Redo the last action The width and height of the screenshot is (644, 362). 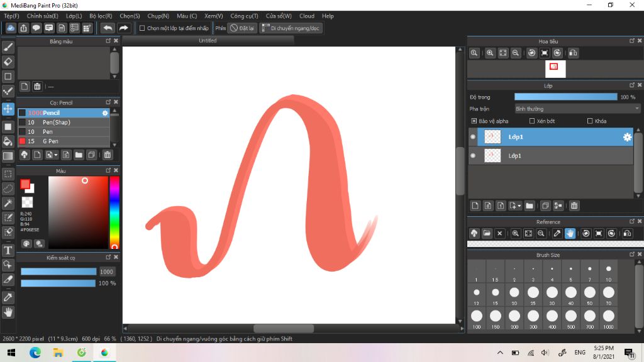123,28
